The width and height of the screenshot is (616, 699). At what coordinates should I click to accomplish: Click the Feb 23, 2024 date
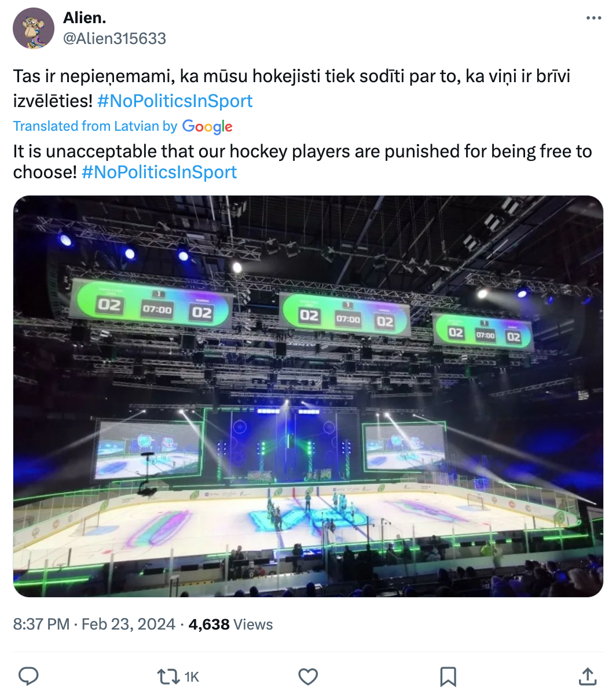click(128, 624)
